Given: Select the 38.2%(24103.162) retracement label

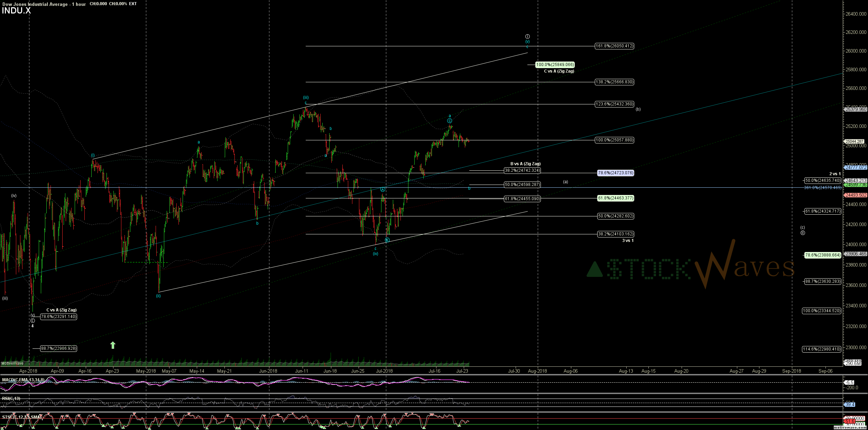Looking at the screenshot, I should point(616,234).
